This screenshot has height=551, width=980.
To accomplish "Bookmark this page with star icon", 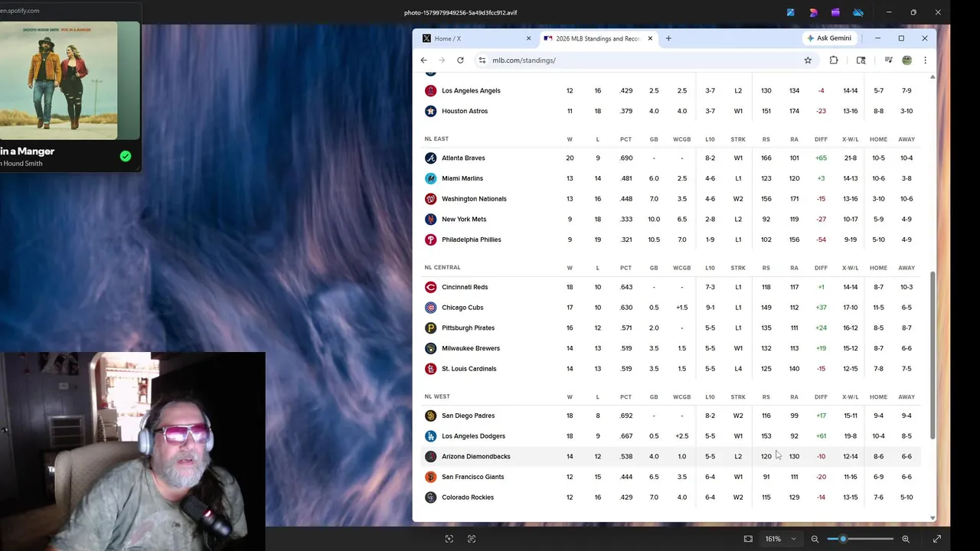I will tap(808, 60).
